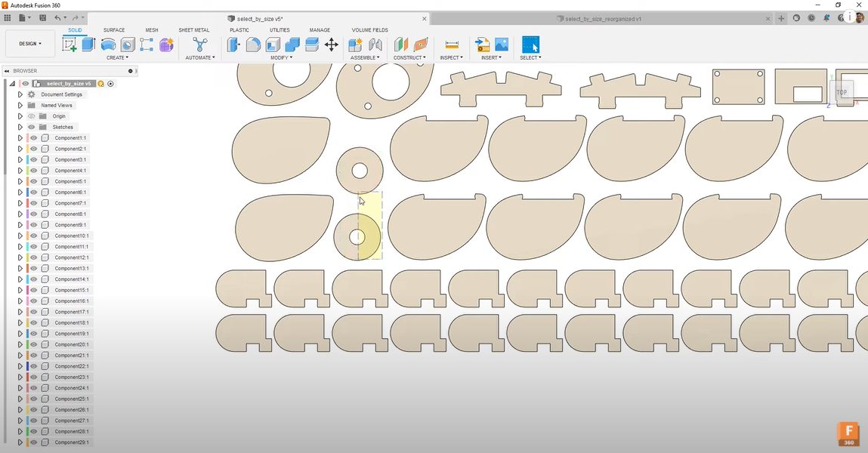The width and height of the screenshot is (868, 453).
Task: Expand the Document Settings node
Action: 20,94
